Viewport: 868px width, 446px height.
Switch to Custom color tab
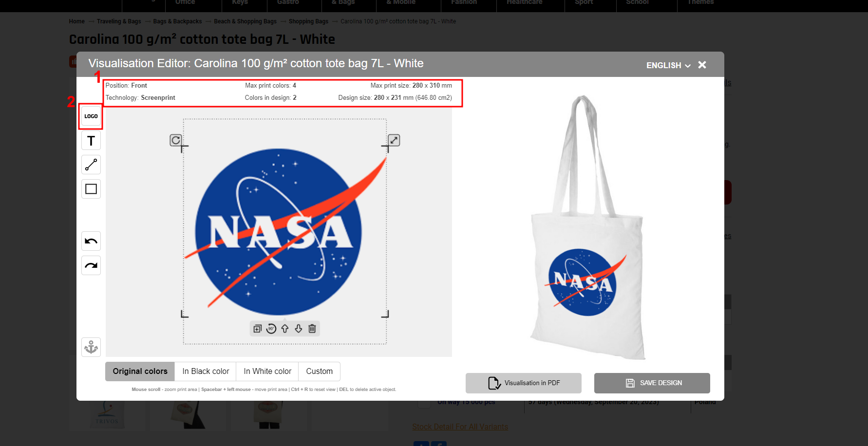tap(320, 372)
